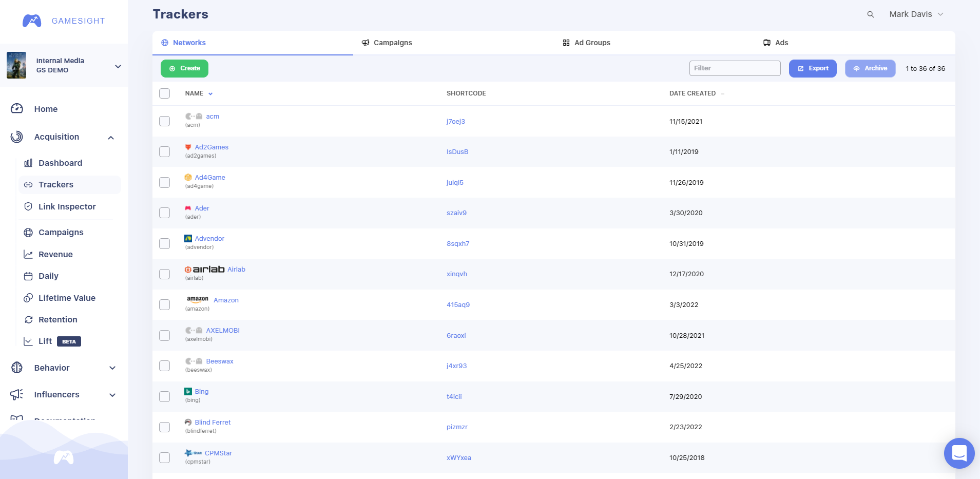Collapse the Acquisition section chevron
Image resolution: width=980 pixels, height=479 pixels.
[111, 138]
